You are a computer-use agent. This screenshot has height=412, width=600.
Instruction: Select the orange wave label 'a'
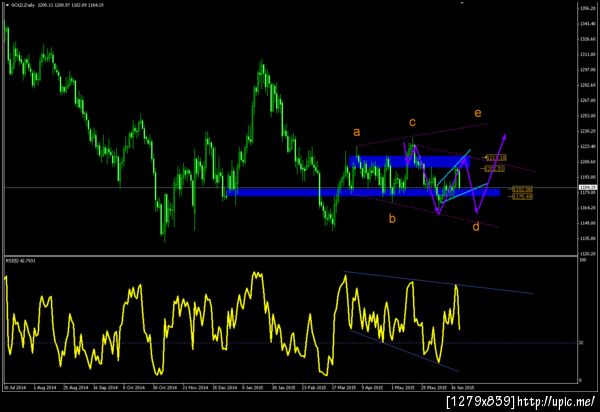[x=356, y=132]
